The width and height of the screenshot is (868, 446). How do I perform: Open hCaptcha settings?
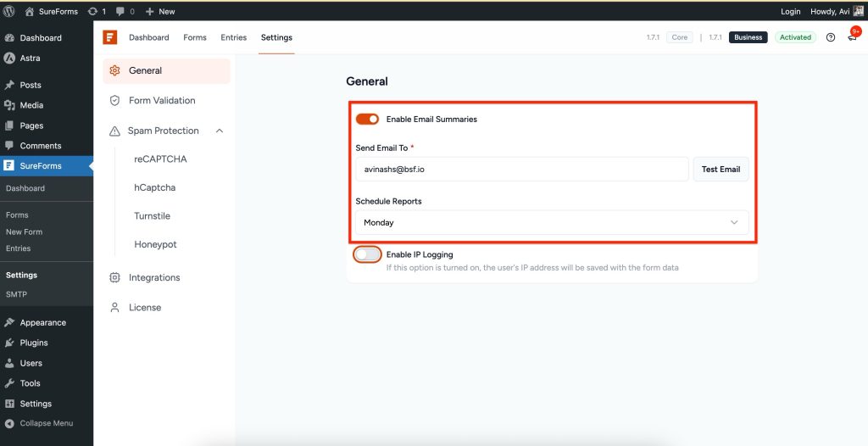(x=154, y=187)
